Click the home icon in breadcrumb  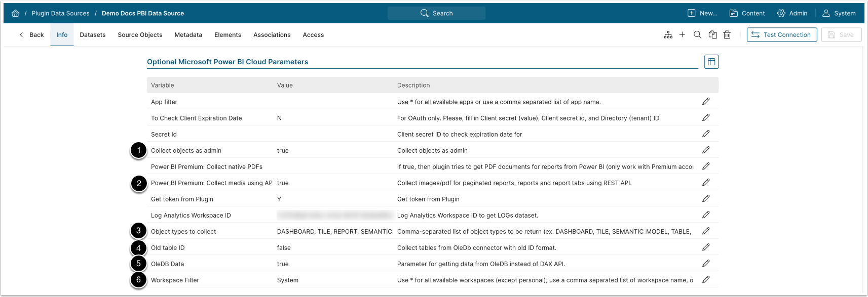tap(15, 13)
